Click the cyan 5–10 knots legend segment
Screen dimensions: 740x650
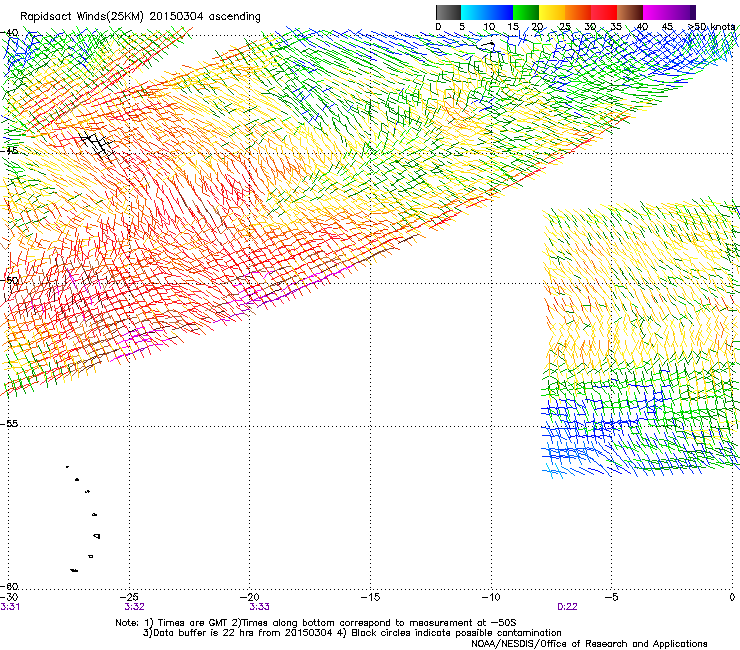tap(473, 12)
